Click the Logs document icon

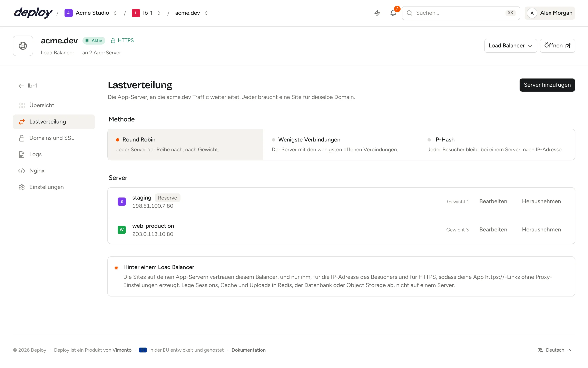click(22, 154)
